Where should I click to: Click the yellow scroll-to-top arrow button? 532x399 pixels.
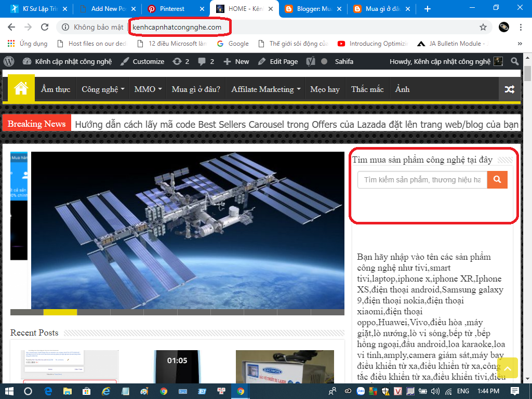pos(508,368)
